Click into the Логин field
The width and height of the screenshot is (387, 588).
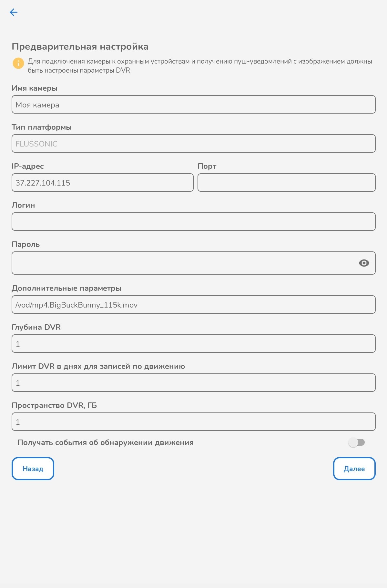pos(193,222)
